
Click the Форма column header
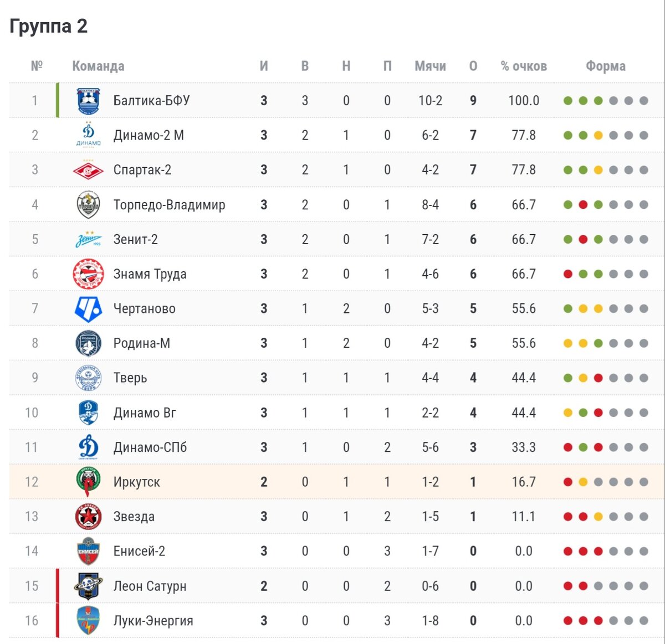pyautogui.click(x=606, y=66)
